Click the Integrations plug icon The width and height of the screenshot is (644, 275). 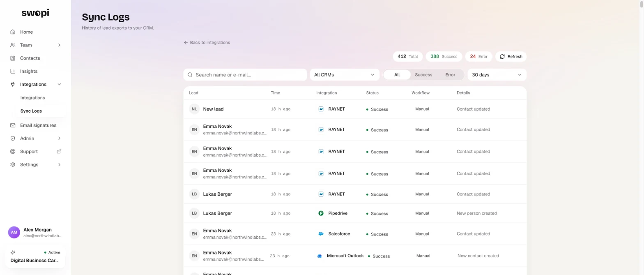pyautogui.click(x=13, y=85)
